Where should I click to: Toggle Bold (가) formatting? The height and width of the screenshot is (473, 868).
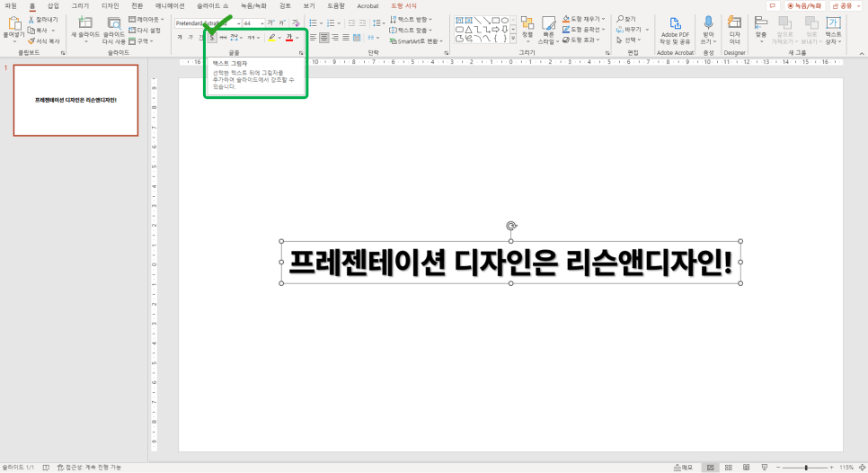click(x=180, y=38)
